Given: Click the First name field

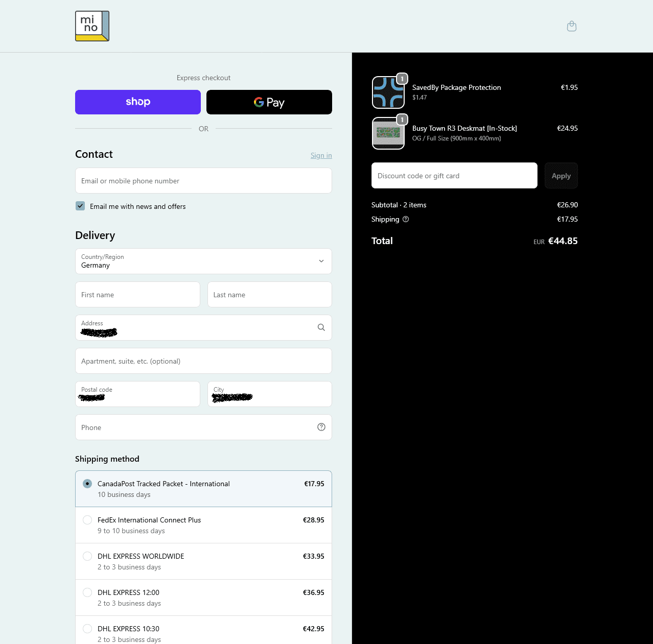Looking at the screenshot, I should 137,295.
